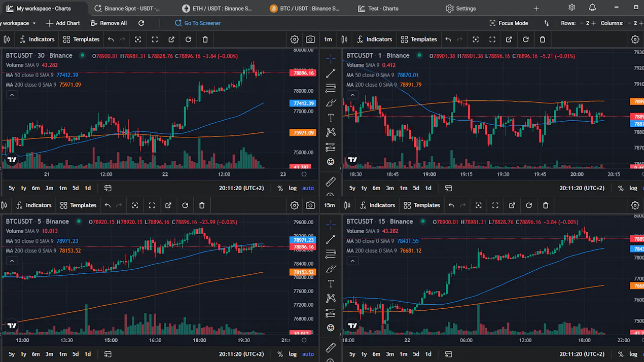
Task: Open Templates menu for BTCUSDT 30 chart
Action: click(x=81, y=39)
